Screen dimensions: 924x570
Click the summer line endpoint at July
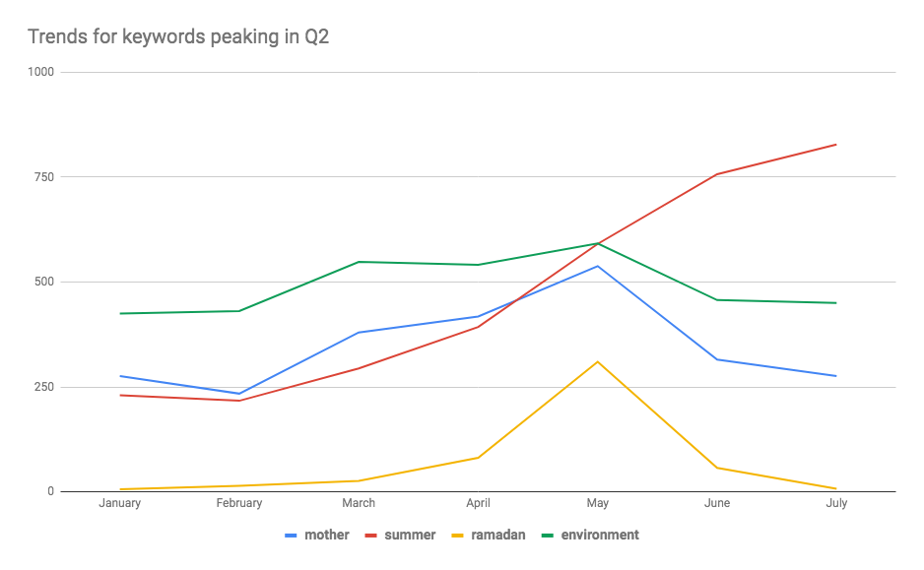click(835, 145)
